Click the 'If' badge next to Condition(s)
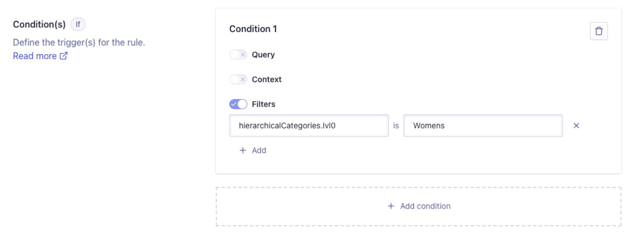This screenshot has height=235, width=644. click(78, 24)
